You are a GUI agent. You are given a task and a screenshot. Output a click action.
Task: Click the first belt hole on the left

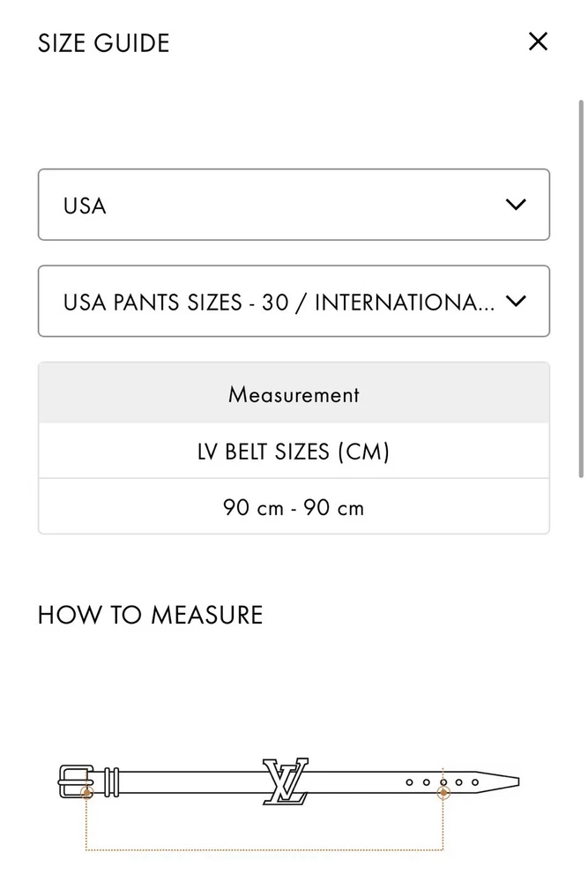(409, 781)
